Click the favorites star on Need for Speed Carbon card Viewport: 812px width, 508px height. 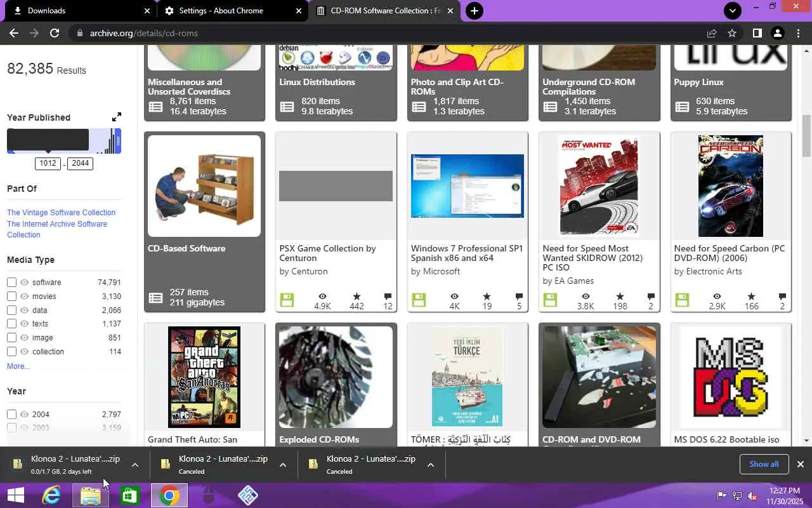(751, 297)
